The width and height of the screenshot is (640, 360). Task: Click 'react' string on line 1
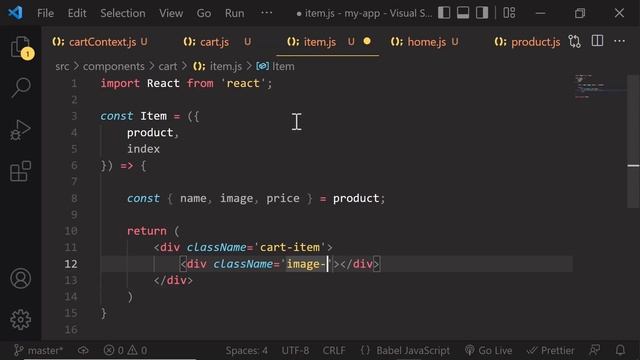(243, 83)
